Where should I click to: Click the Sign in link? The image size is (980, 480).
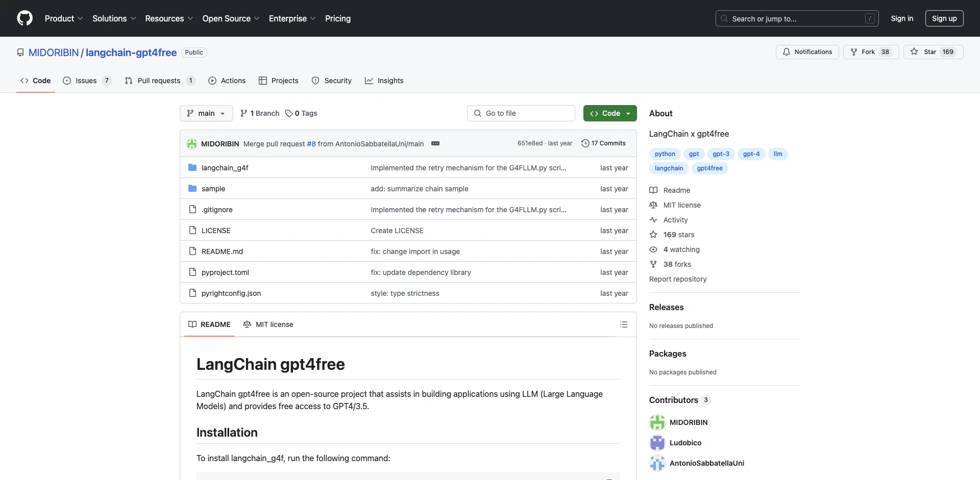[902, 18]
